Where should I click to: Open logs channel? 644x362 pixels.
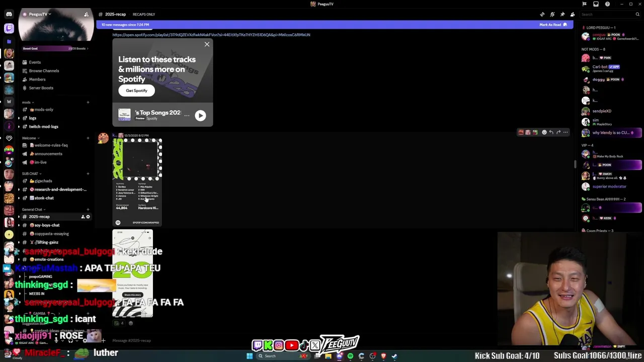point(33,118)
